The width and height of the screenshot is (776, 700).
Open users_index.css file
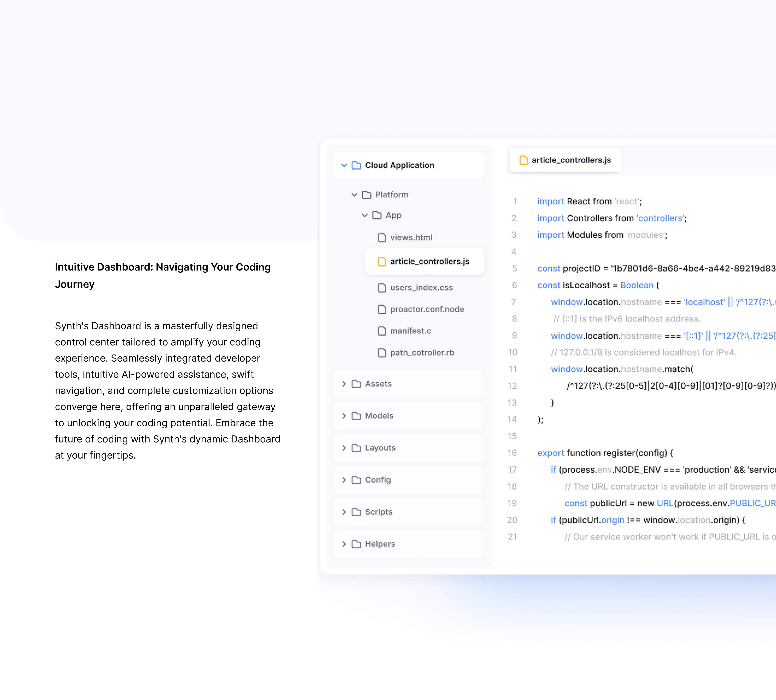click(x=421, y=288)
